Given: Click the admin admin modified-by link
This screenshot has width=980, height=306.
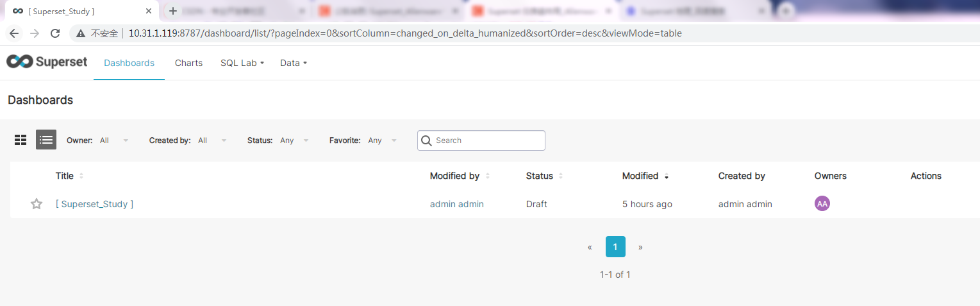Looking at the screenshot, I should pos(456,204).
